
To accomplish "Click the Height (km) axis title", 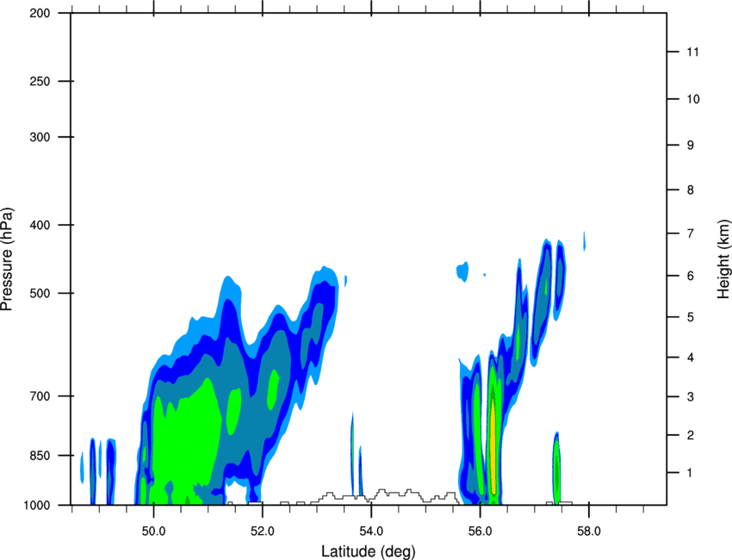I will coord(723,259).
